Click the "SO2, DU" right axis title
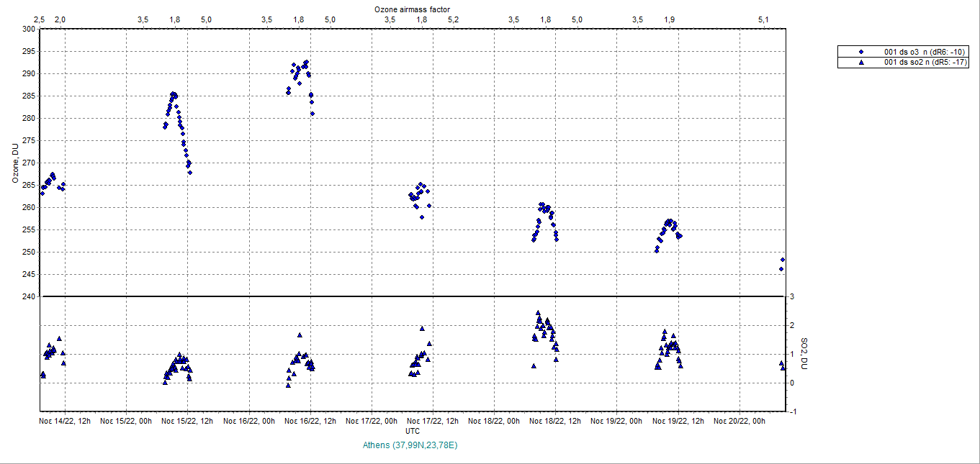 tap(804, 353)
